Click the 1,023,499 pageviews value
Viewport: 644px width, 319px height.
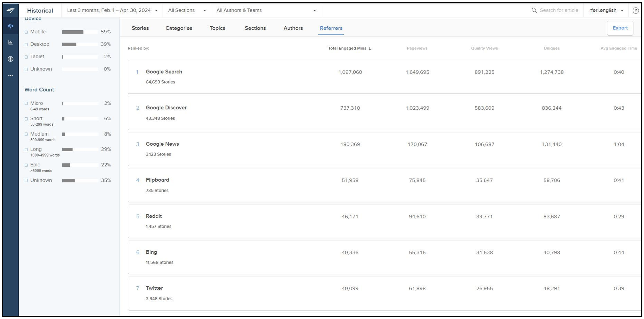[417, 108]
